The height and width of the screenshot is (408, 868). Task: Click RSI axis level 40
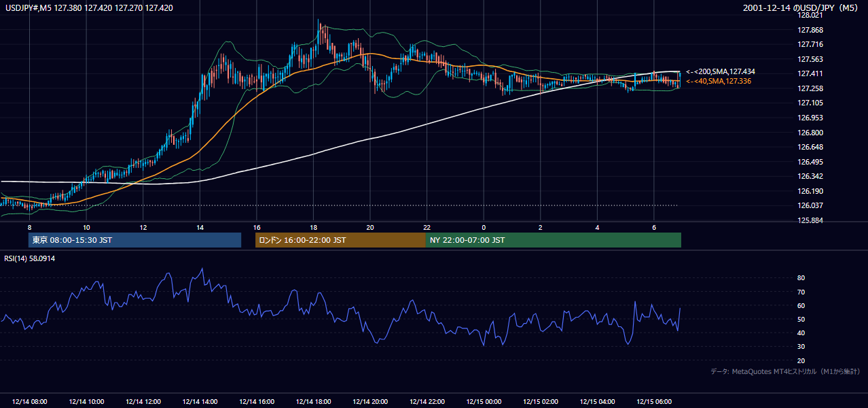801,333
